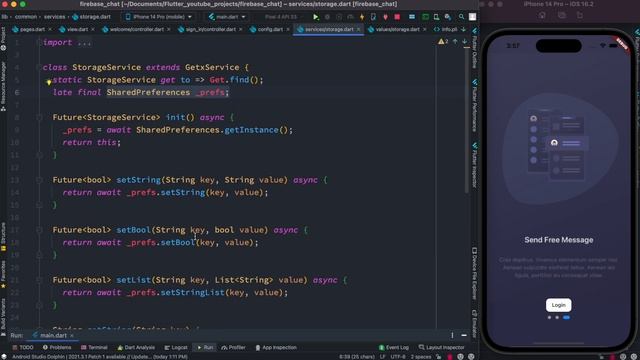
Task: Open the Logcat tool window
Action: [x=176, y=347]
